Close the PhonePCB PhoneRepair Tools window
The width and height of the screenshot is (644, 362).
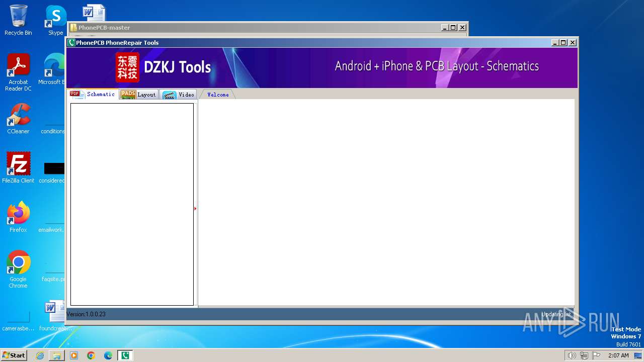click(x=572, y=43)
